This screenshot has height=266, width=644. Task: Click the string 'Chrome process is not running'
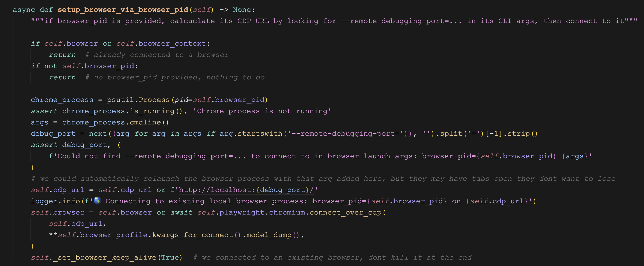click(x=262, y=111)
